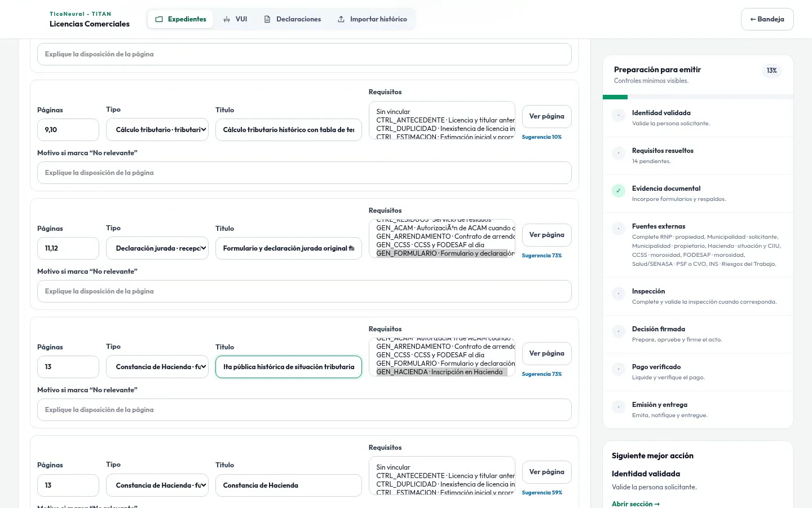
Task: Open Tipo dropdown Cálculo tributario
Action: tap(157, 130)
